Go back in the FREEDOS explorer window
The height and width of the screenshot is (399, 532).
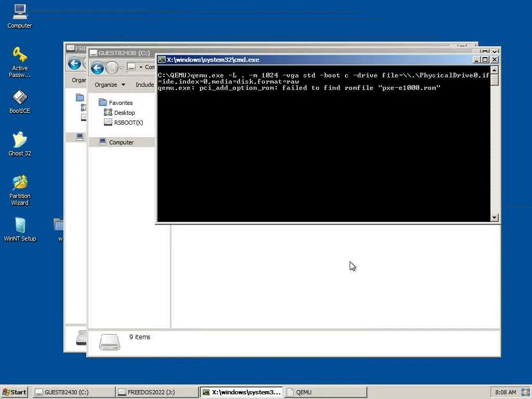click(74, 63)
